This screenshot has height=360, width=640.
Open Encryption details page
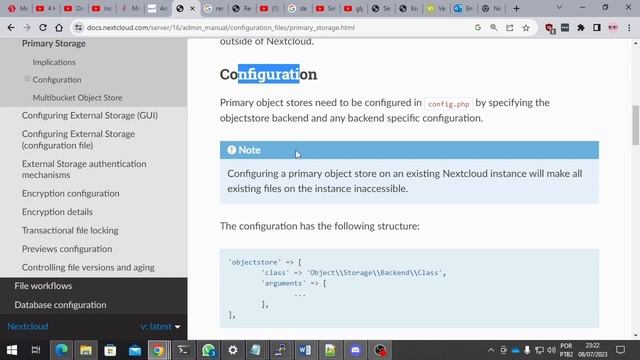(x=57, y=212)
